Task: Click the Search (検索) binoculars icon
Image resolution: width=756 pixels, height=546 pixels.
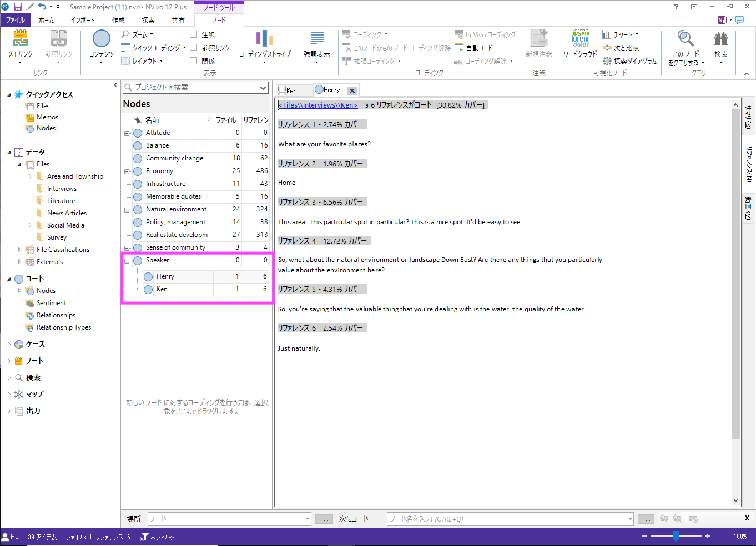Action: pyautogui.click(x=720, y=39)
